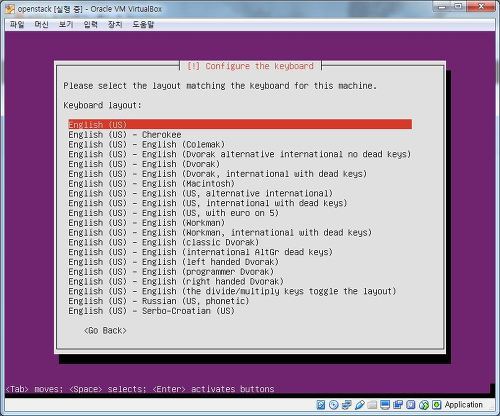Open the 도움말 (Help) menu

click(143, 24)
